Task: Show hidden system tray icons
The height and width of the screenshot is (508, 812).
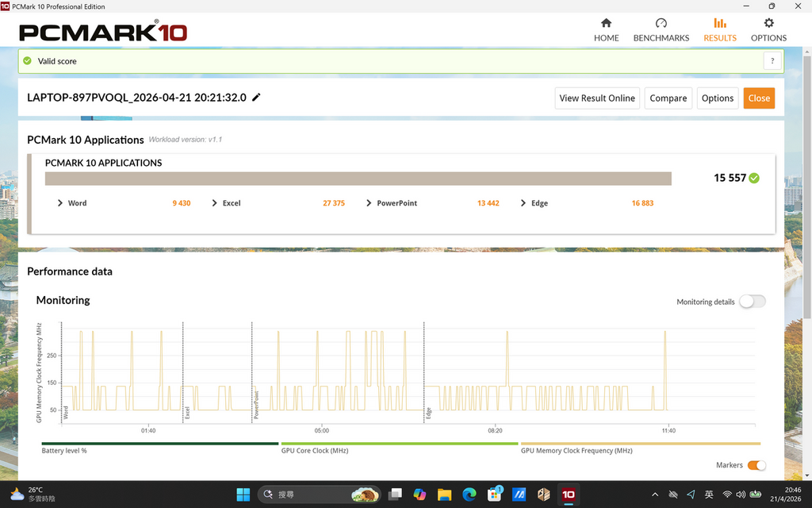Action: pyautogui.click(x=655, y=495)
